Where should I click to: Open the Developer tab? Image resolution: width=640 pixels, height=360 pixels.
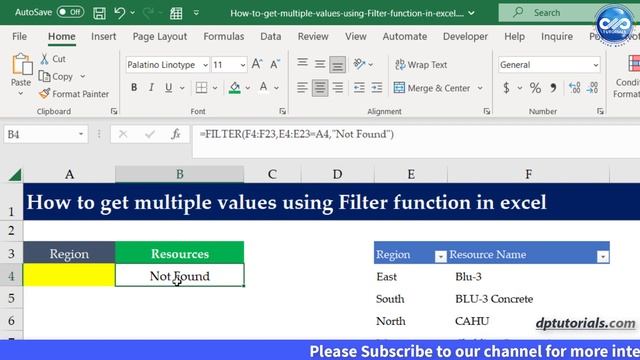(465, 36)
